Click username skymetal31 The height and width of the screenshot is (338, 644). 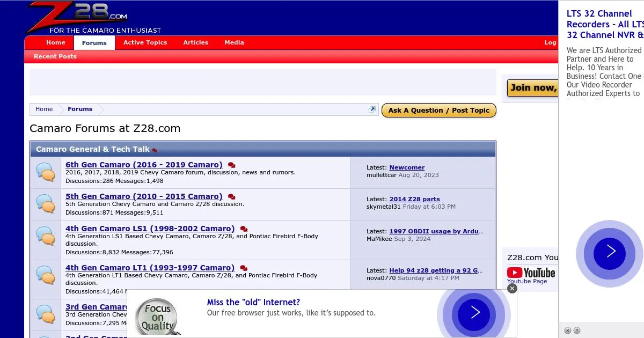[384, 207]
